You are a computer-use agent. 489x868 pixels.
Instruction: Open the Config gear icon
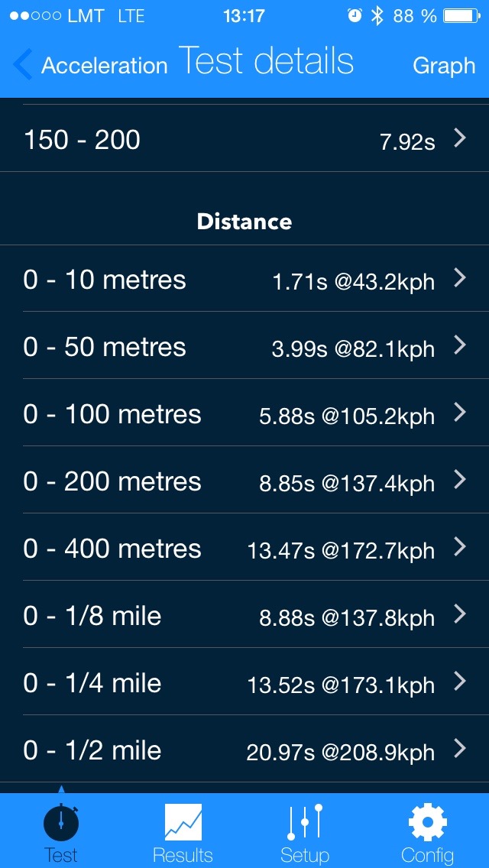[x=427, y=821]
